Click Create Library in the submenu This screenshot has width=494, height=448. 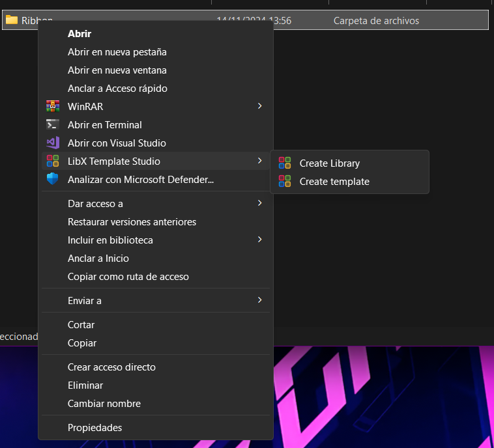(350, 163)
